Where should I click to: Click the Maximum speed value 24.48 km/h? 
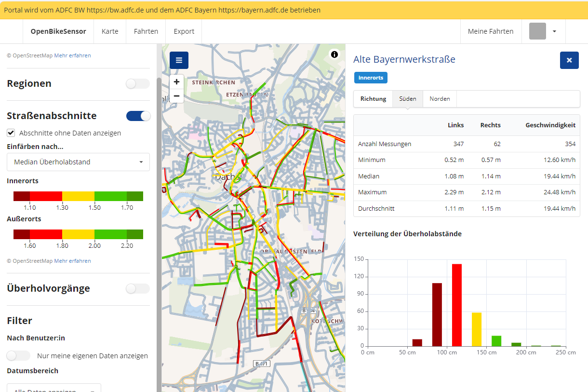point(560,192)
